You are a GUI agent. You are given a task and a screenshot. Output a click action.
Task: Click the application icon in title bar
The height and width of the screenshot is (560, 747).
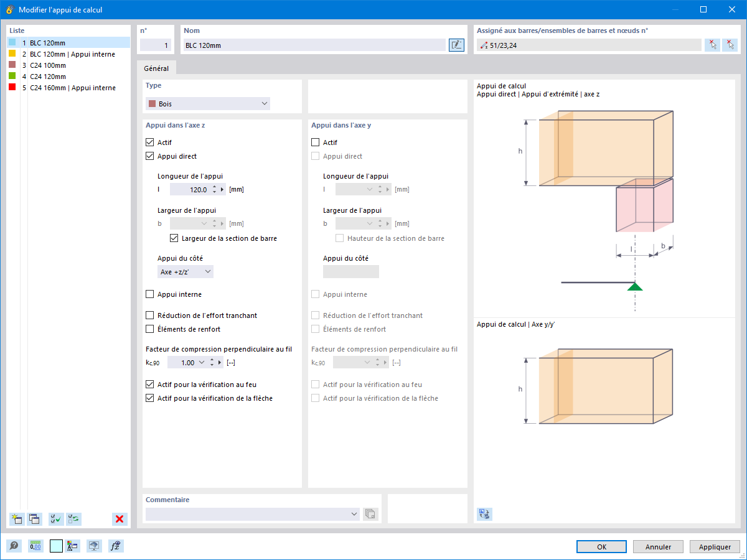(9, 9)
